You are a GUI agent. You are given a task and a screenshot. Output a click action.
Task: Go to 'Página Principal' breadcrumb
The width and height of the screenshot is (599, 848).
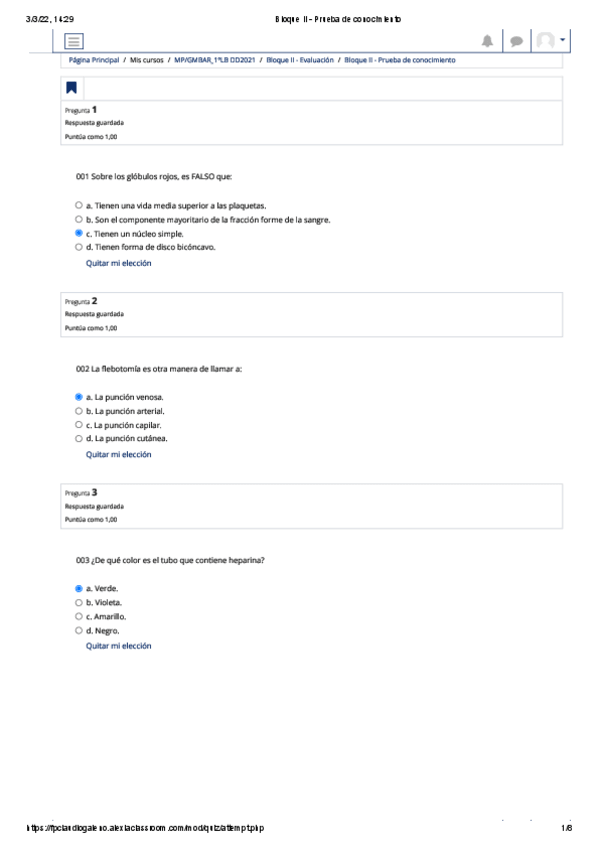point(94,60)
